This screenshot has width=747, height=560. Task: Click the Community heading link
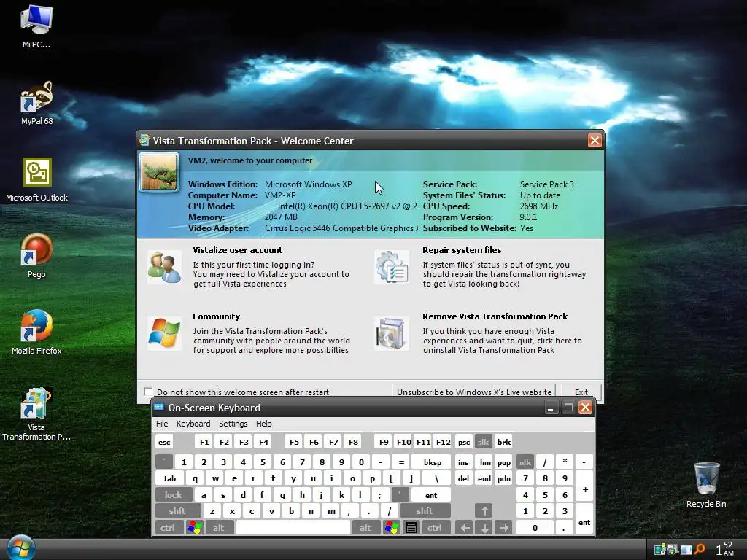tap(216, 316)
